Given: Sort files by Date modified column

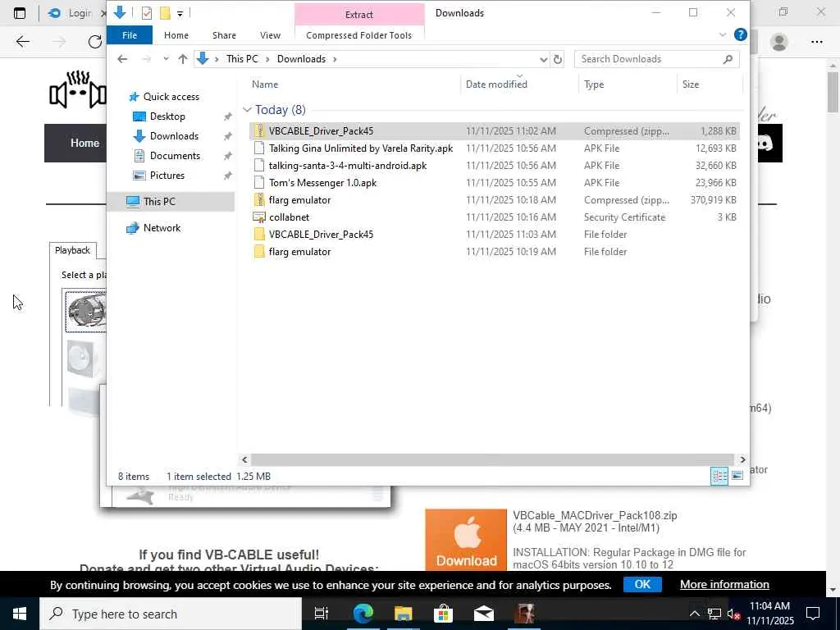Looking at the screenshot, I should tap(496, 84).
